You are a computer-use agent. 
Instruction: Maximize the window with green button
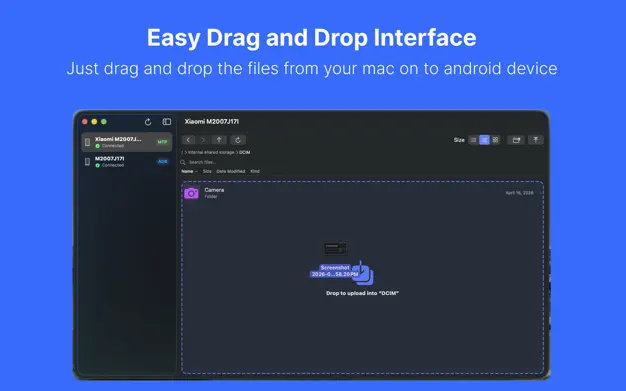pos(104,122)
